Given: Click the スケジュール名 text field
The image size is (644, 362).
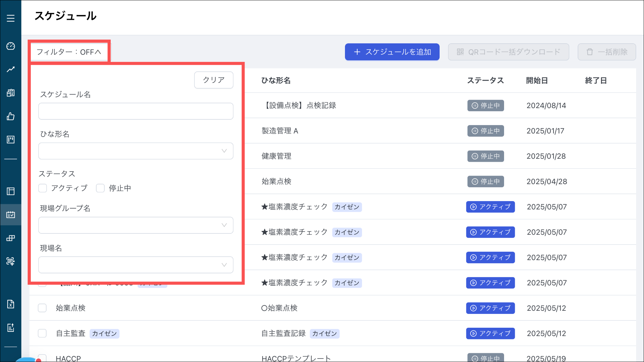Looking at the screenshot, I should pos(136,111).
